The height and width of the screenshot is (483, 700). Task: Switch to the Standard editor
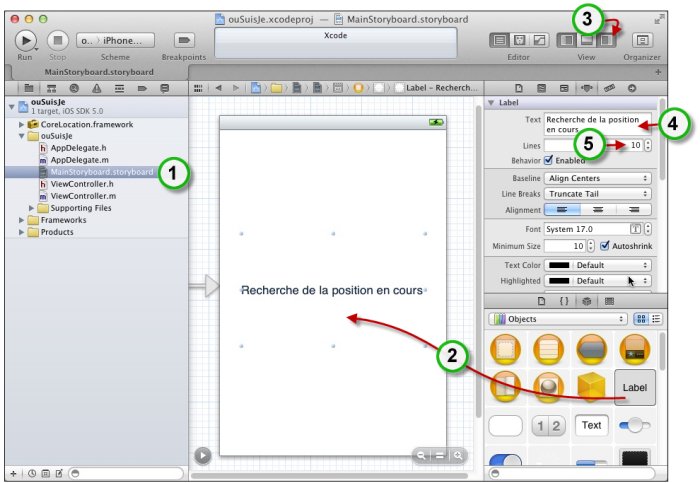click(500, 41)
